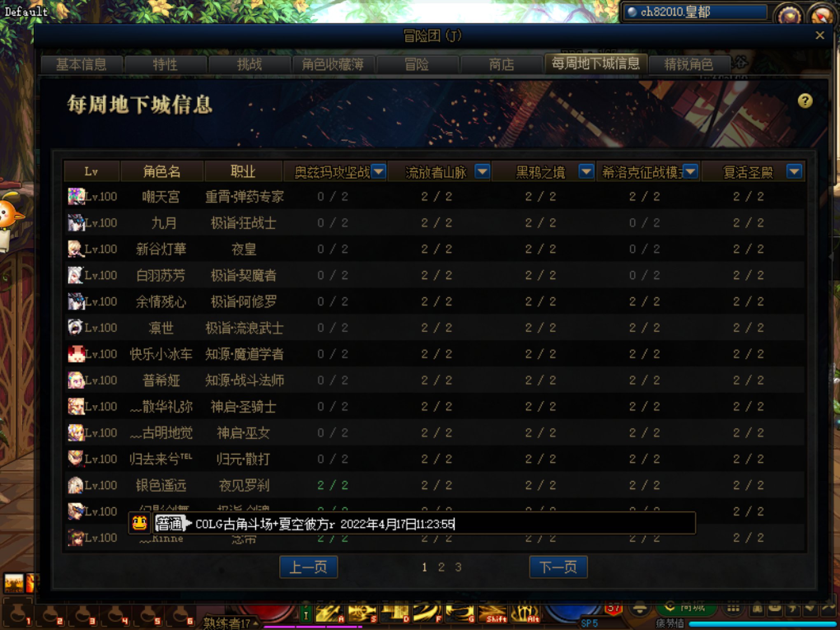Close the 冒险团 window

tap(820, 35)
